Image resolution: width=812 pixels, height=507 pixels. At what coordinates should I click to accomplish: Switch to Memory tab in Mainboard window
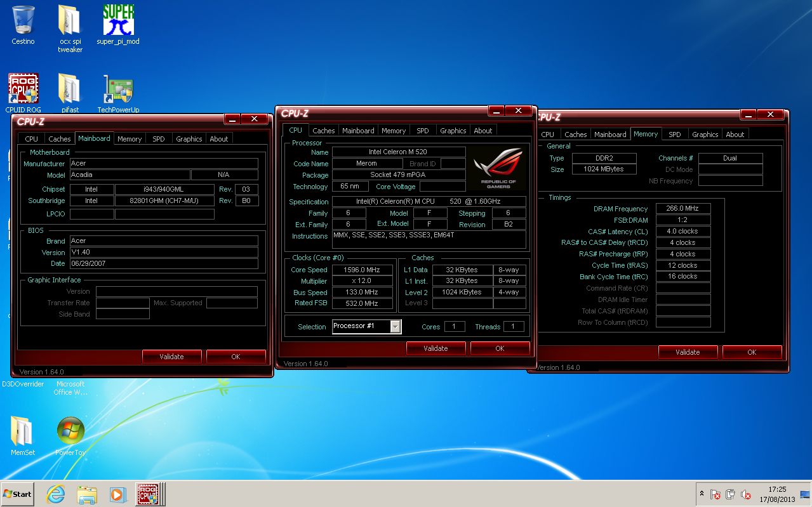(x=130, y=139)
